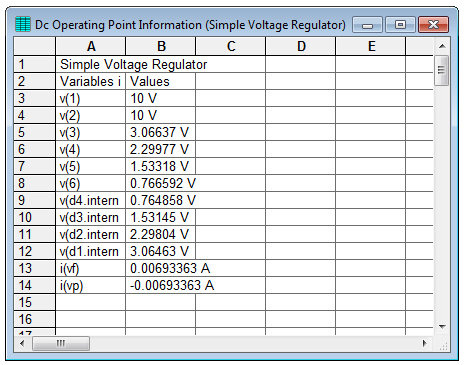
Task: Select row 16 header
Action: 34,319
